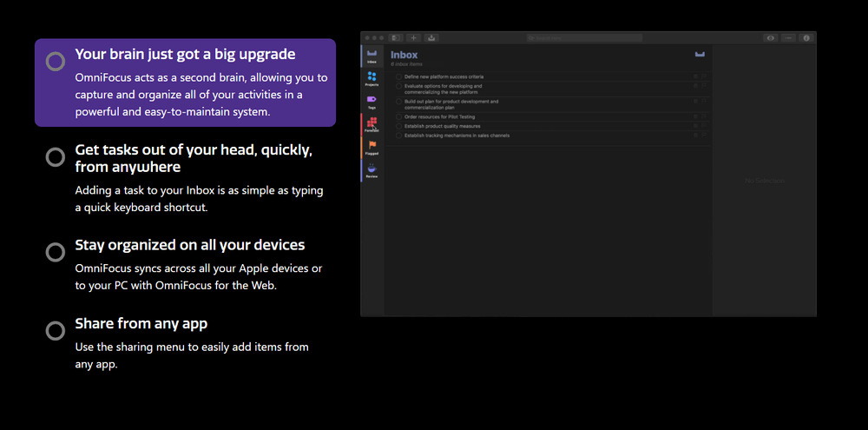Click 'Stay organized on all your devices' heading
The image size is (868, 430).
[x=190, y=245]
